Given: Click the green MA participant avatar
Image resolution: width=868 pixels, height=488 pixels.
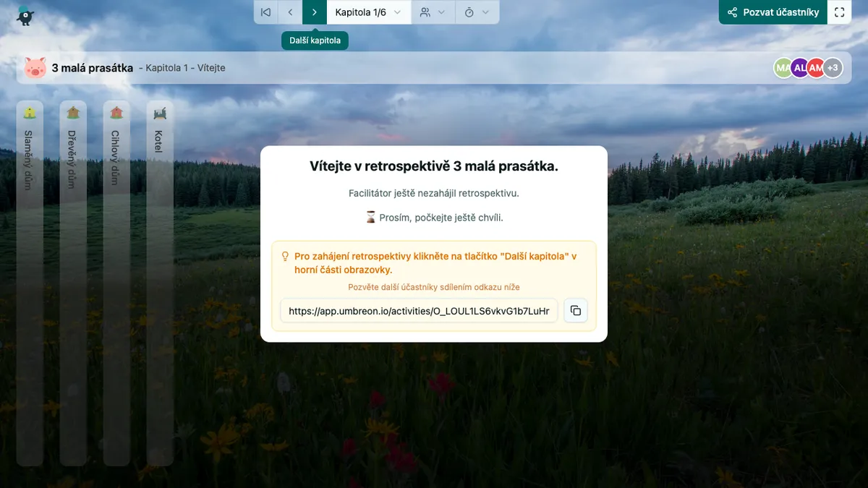Looking at the screenshot, I should pos(783,67).
